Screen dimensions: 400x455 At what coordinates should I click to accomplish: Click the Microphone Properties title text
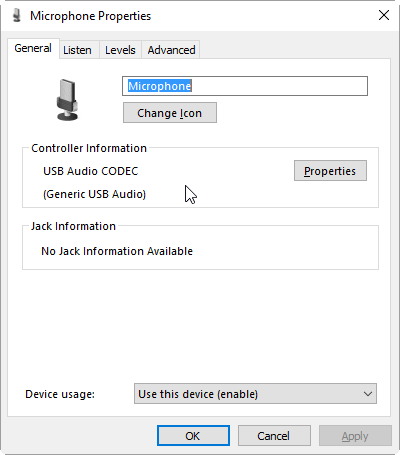point(90,16)
